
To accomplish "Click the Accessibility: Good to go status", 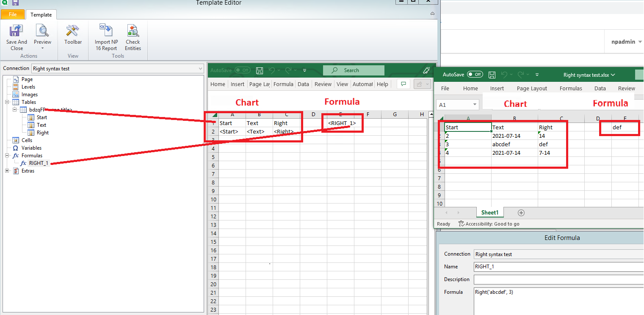I will tap(492, 224).
